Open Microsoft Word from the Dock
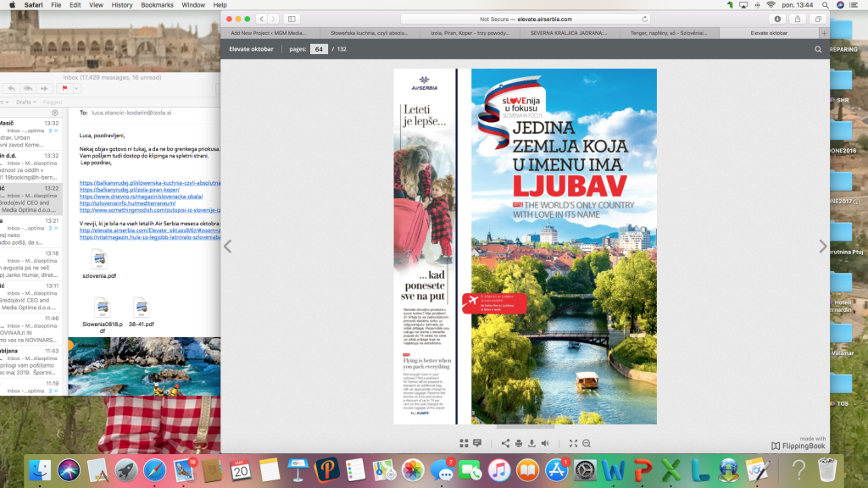 click(x=614, y=471)
